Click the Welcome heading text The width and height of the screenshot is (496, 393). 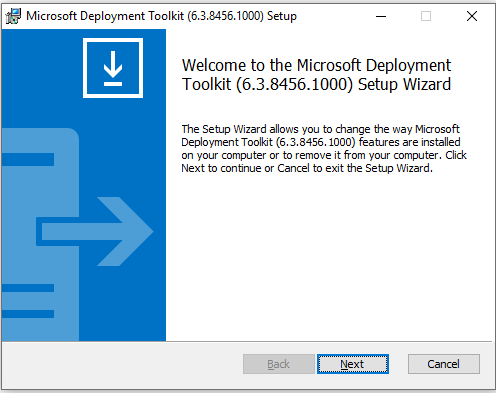click(x=316, y=75)
